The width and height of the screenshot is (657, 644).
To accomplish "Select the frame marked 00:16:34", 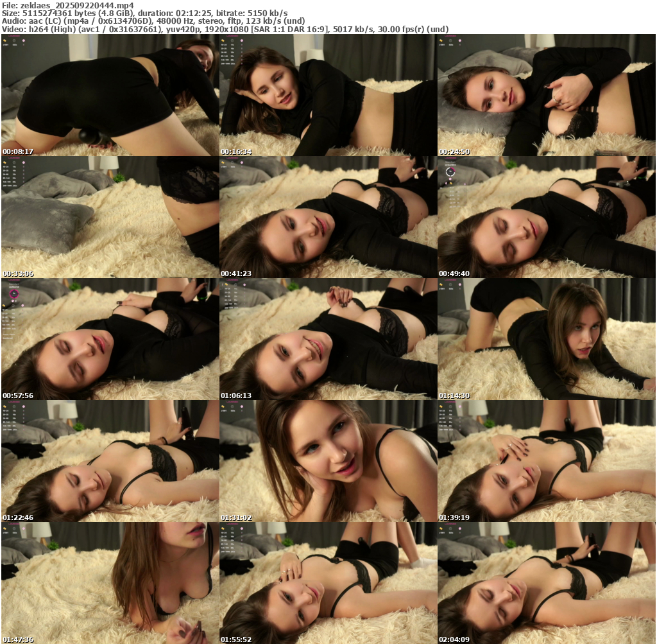I will pyautogui.click(x=328, y=95).
